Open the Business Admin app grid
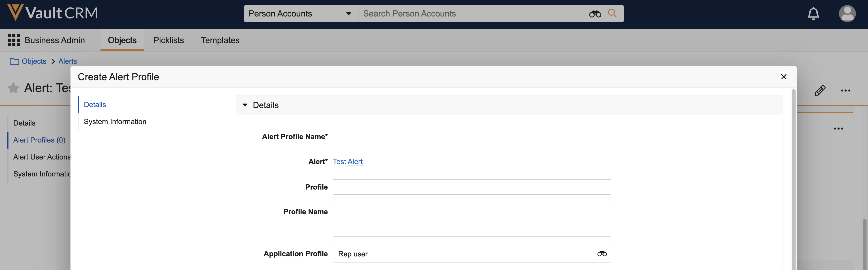 point(14,40)
